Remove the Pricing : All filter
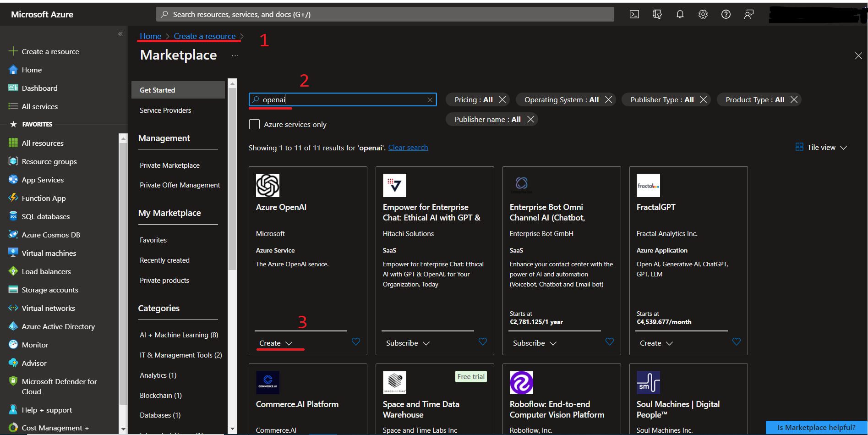 point(502,99)
